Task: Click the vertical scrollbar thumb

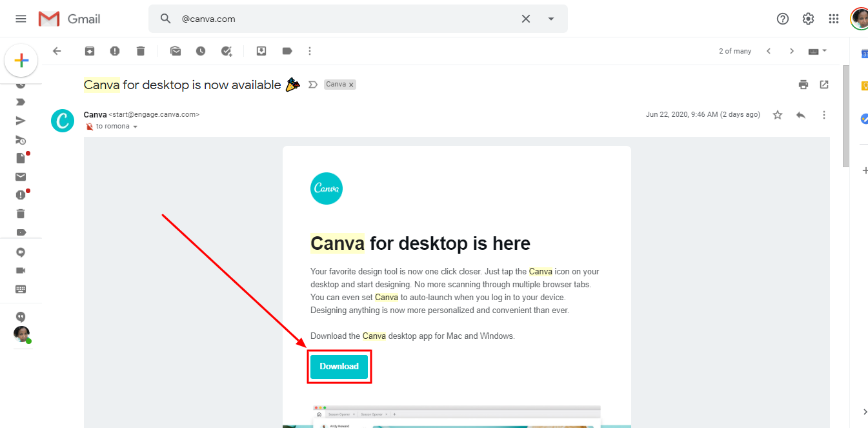Action: click(846, 116)
